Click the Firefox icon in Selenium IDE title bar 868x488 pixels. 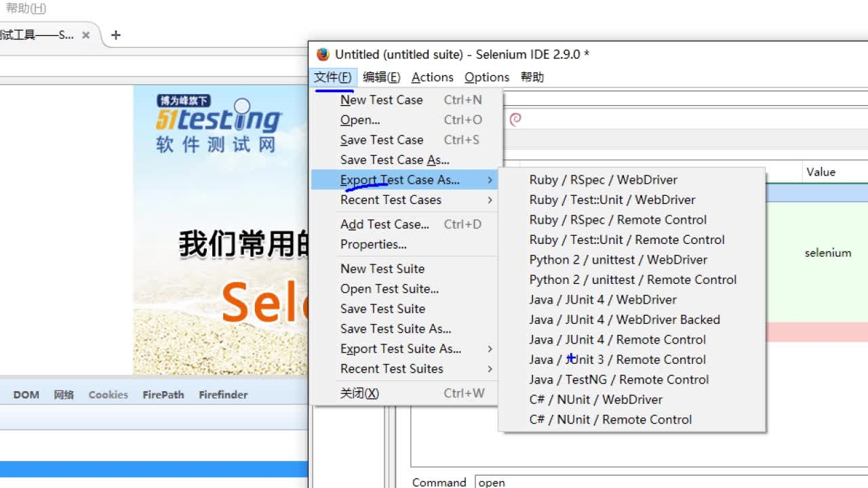pos(323,54)
